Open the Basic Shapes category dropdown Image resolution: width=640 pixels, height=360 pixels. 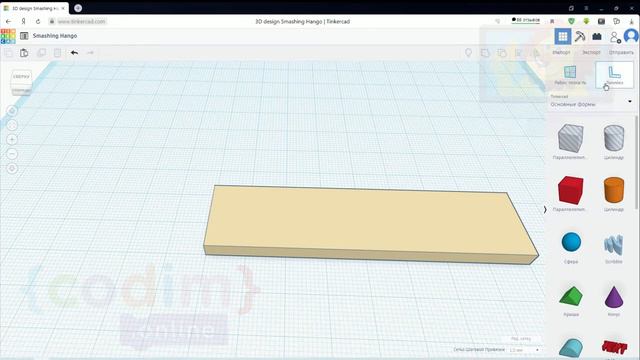coord(591,101)
